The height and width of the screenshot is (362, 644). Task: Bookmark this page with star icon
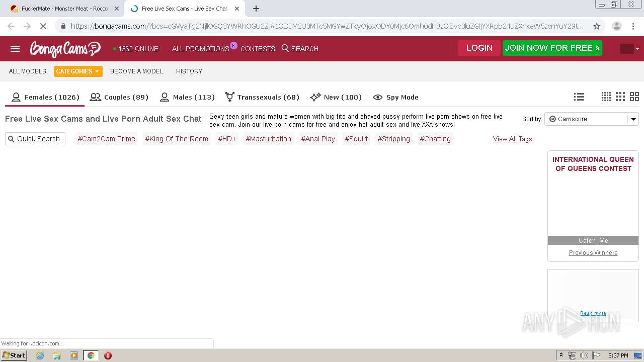tap(597, 26)
